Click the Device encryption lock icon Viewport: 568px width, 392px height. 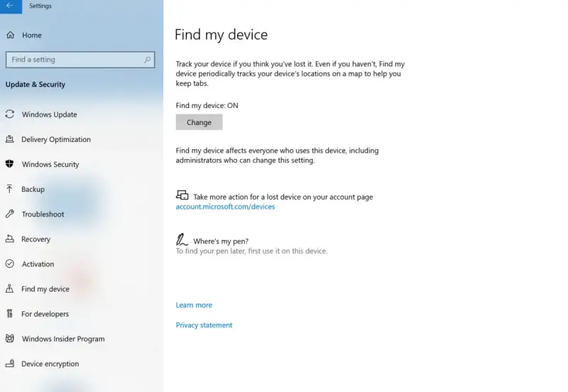point(10,364)
